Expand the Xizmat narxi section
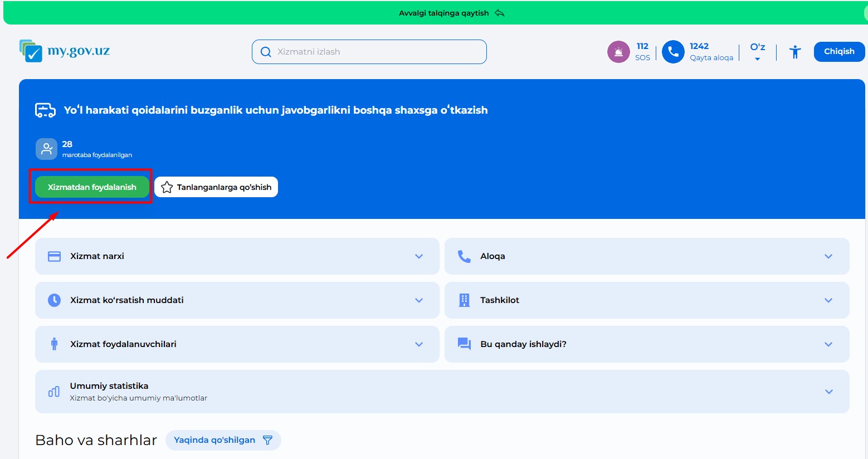Screen dimensions: 868x459 419,256
